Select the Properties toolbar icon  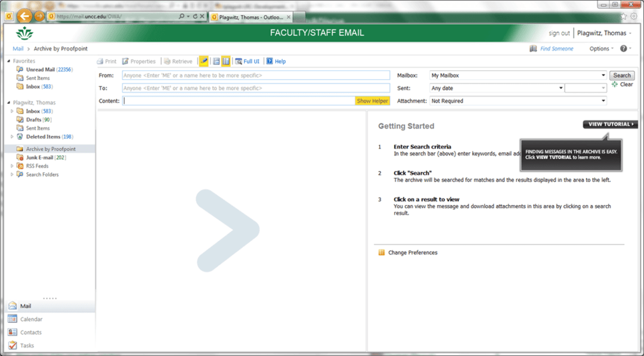click(140, 61)
